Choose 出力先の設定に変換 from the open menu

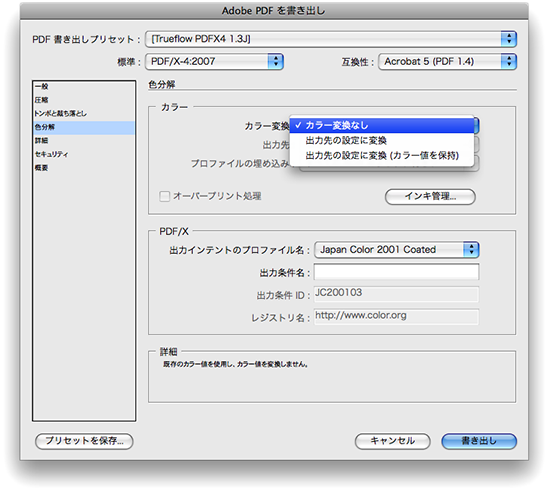click(x=382, y=141)
